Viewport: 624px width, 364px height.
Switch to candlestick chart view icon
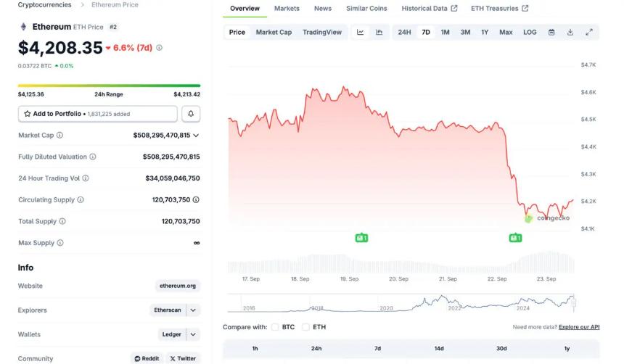click(x=379, y=32)
